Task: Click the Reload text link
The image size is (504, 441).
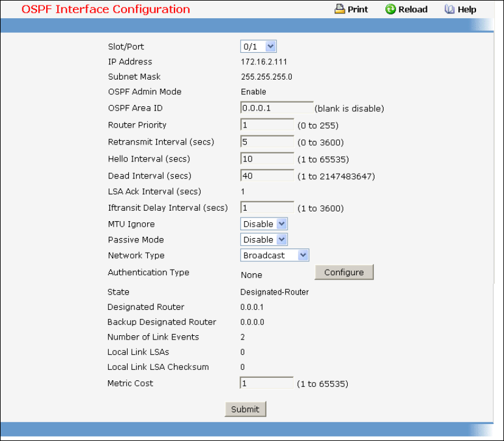Action: click(413, 10)
